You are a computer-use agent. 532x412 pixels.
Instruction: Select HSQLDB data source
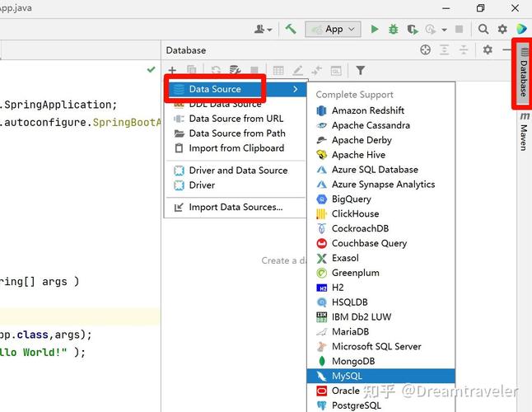pyautogui.click(x=380, y=302)
